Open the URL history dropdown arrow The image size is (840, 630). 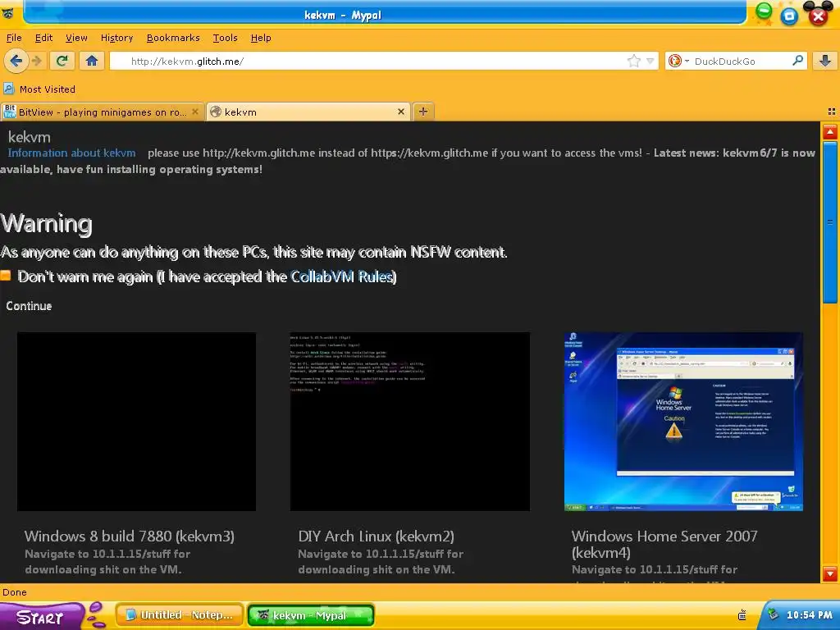pos(650,61)
